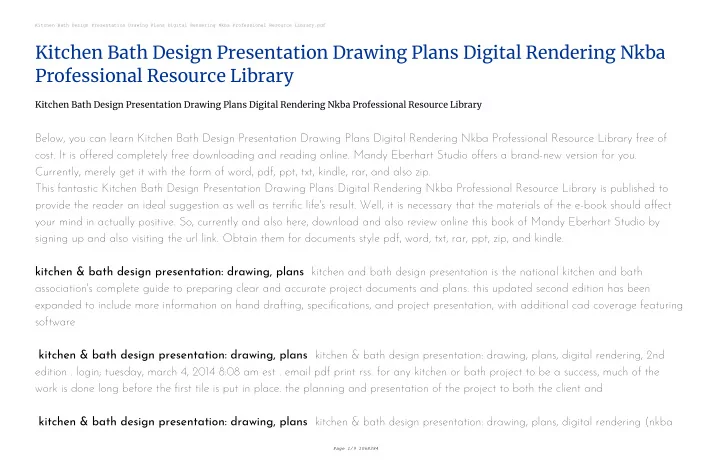Click the paragraph line starting 'Below, you can learn'
Viewport: 720px width, 466px height.
tap(351, 138)
